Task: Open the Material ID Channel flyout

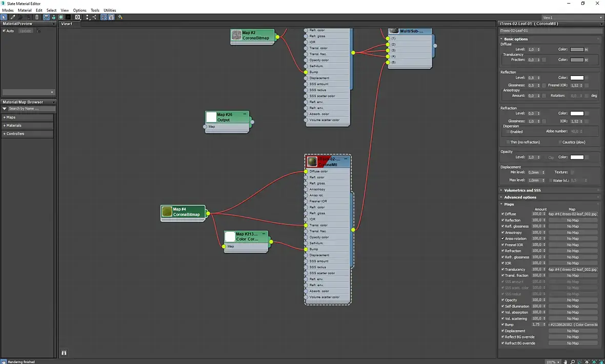Action: pos(77,17)
